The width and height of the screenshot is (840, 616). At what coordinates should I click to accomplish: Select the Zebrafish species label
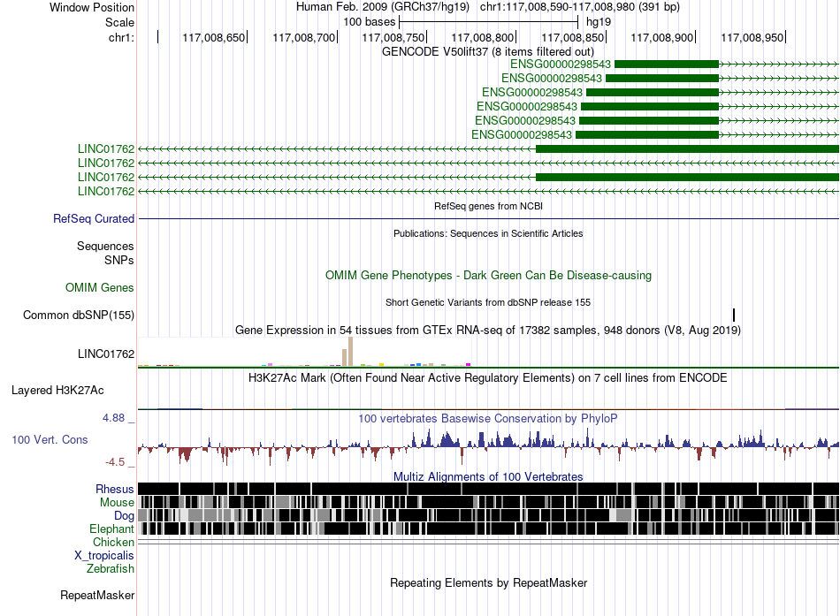[111, 569]
